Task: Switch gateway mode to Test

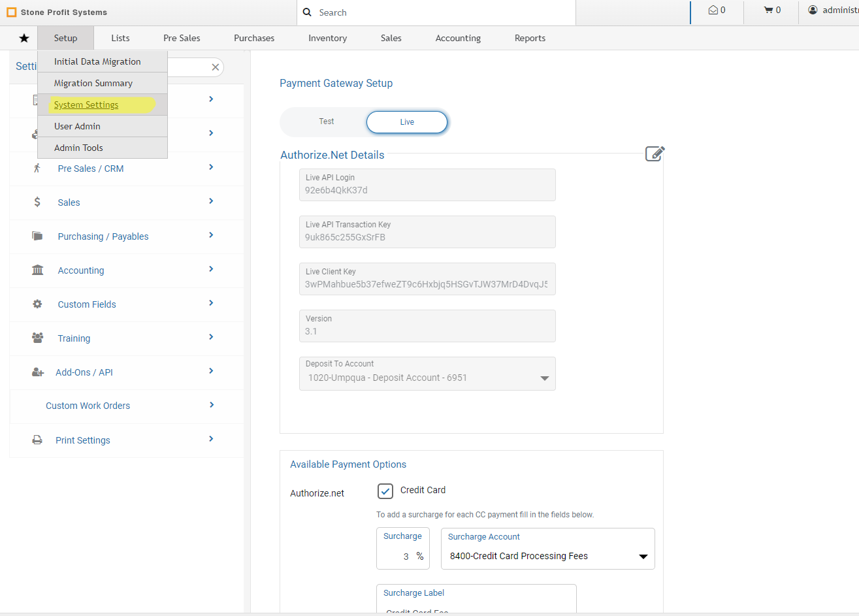Action: pyautogui.click(x=327, y=122)
